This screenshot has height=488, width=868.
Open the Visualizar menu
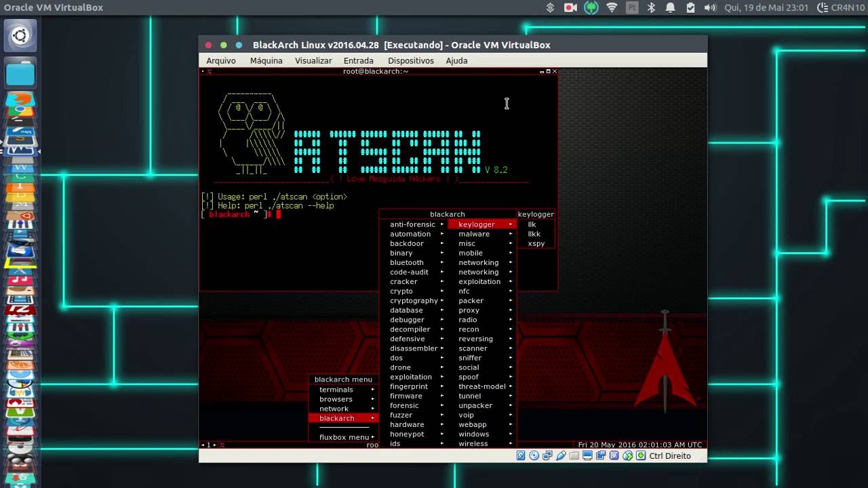313,60
